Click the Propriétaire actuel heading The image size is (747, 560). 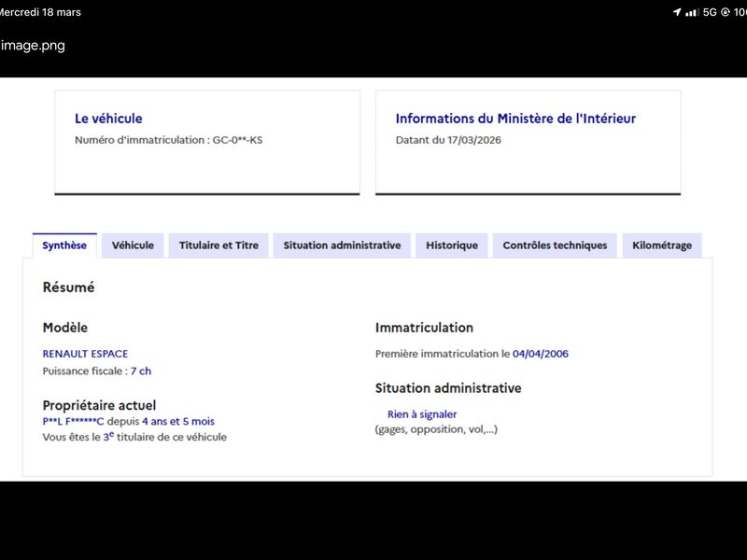coord(99,405)
